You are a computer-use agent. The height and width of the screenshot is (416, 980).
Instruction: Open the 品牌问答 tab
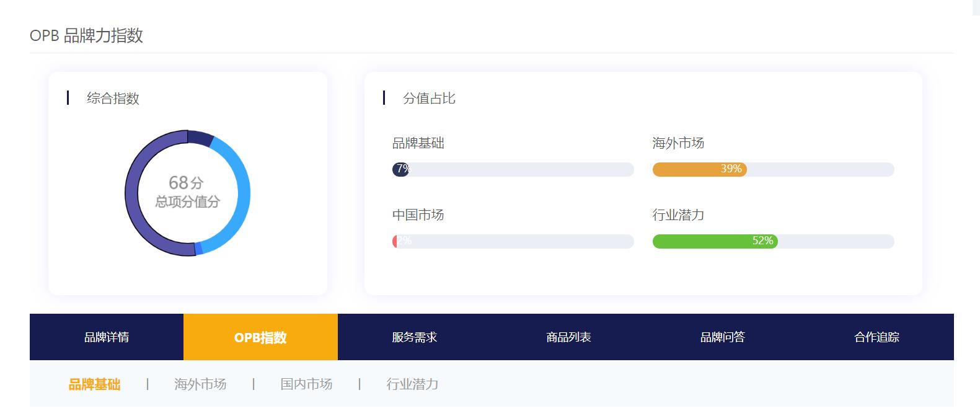(x=723, y=337)
